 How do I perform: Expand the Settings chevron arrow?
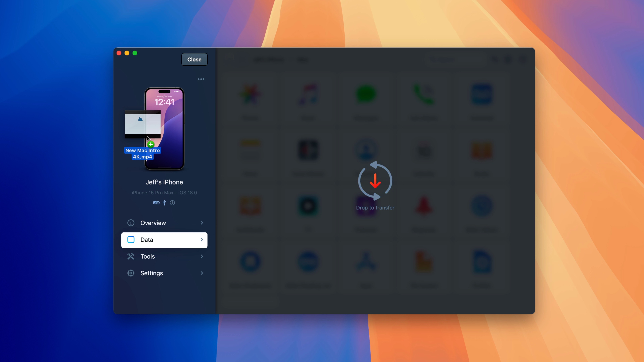pos(202,273)
